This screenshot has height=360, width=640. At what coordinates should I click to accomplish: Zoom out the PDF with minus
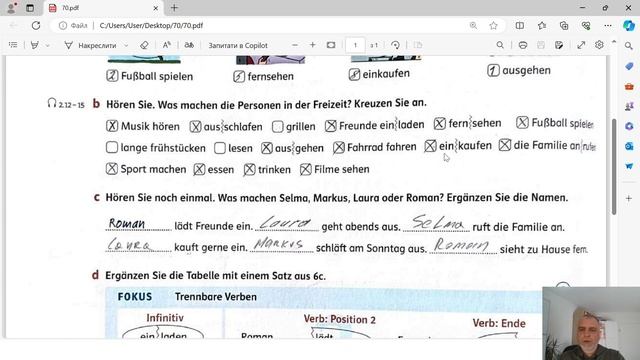[295, 45]
